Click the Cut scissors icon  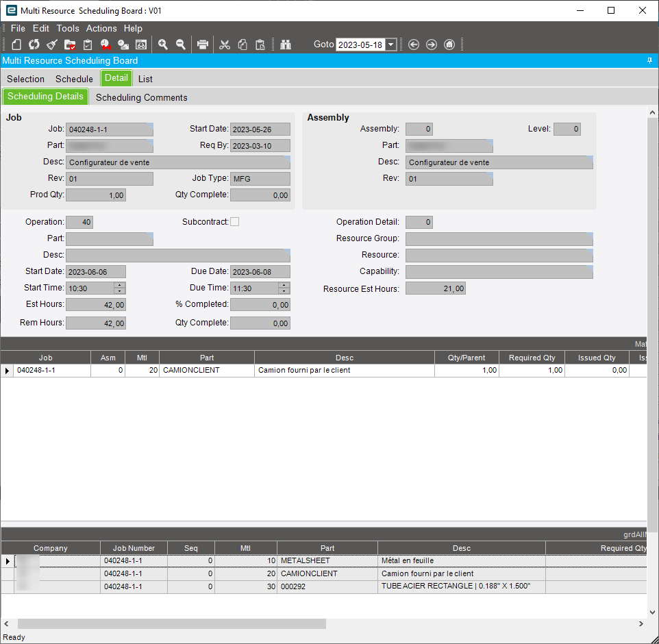tap(225, 45)
